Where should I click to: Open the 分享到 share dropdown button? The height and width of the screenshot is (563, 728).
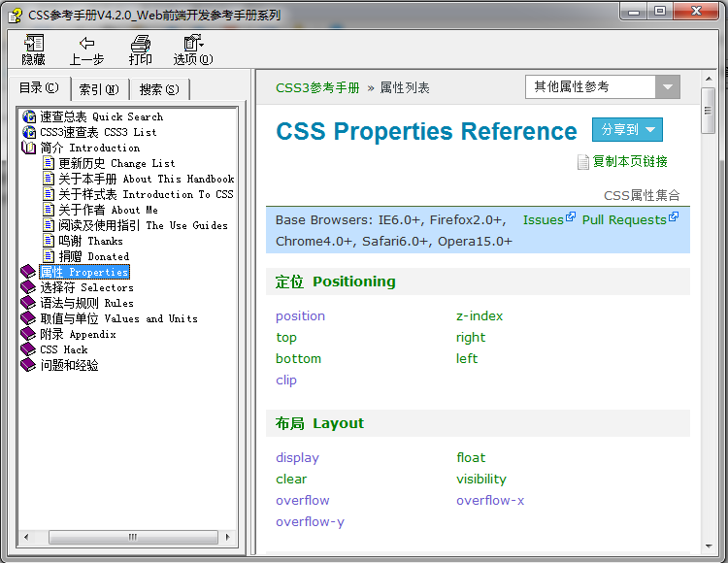(627, 129)
